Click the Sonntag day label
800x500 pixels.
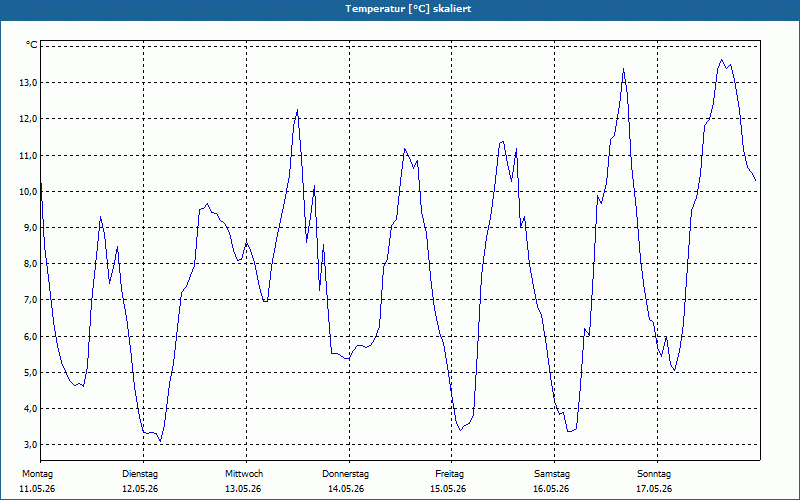click(654, 474)
